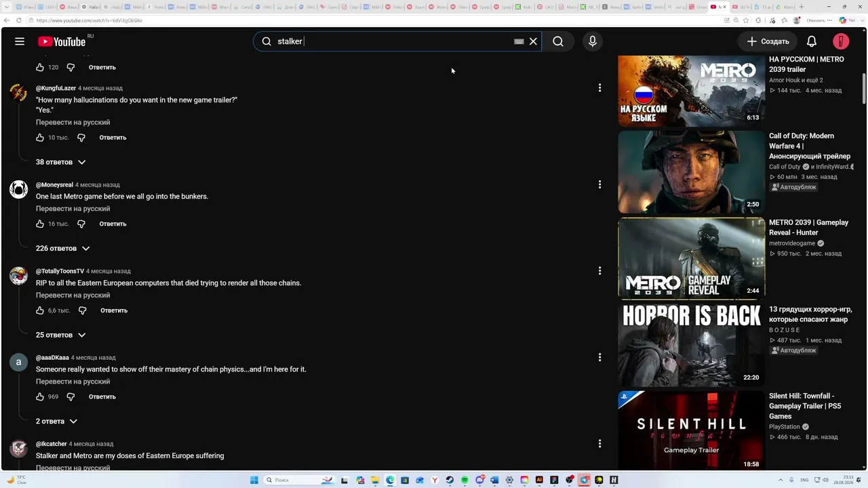Image resolution: width=868 pixels, height=488 pixels.
Task: Open the account avatar menu
Action: pos(841,41)
